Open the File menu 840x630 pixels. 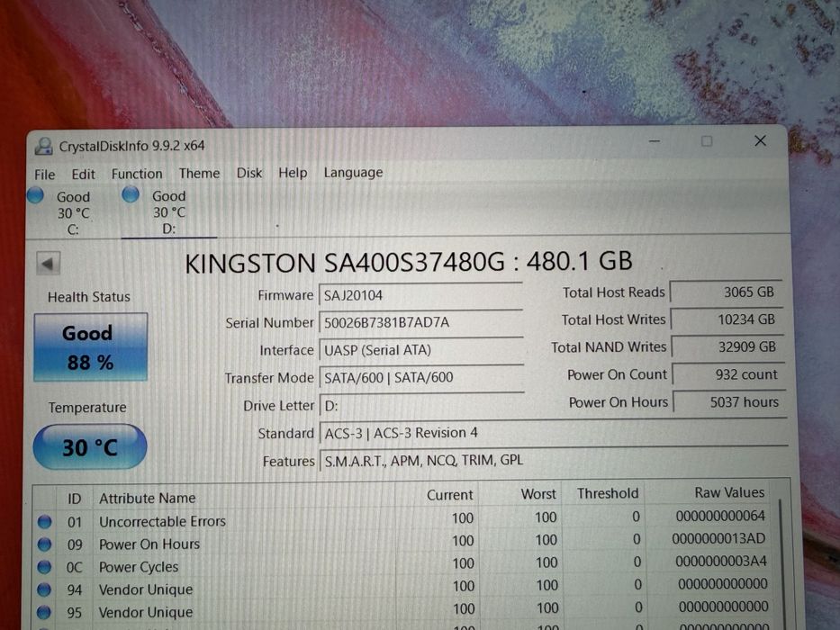coord(44,175)
